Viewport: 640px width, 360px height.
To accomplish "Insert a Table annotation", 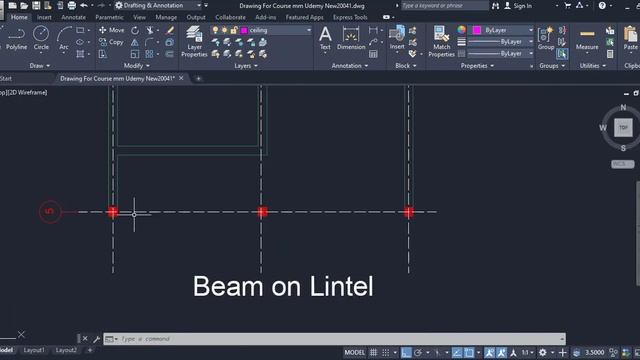I will click(373, 54).
